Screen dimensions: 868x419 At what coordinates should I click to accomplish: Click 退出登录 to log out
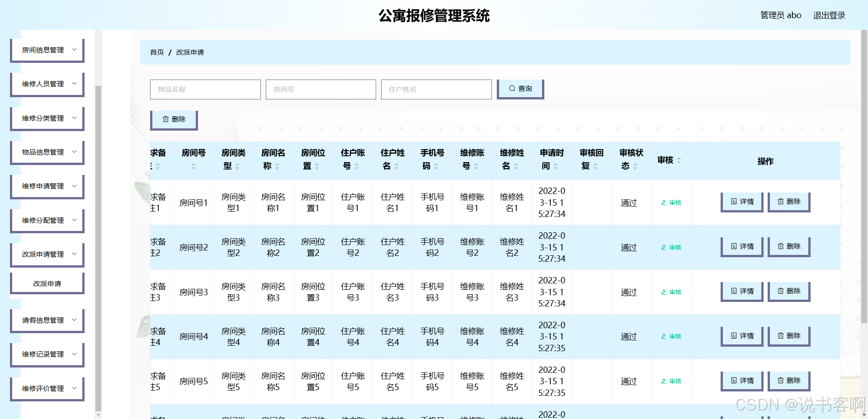[x=829, y=15]
